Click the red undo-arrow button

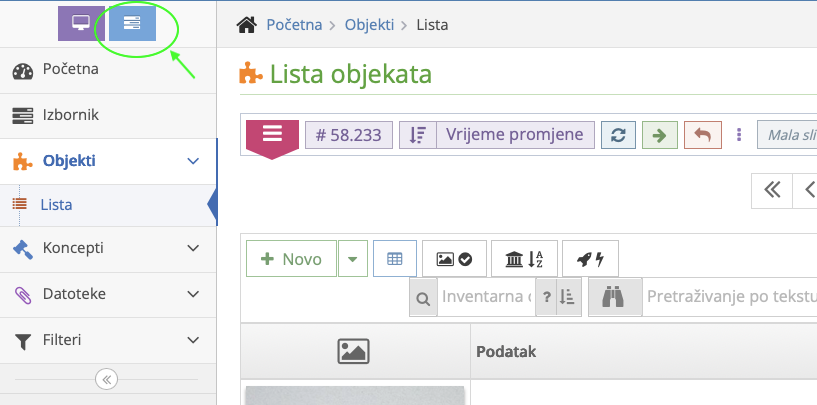tap(703, 136)
